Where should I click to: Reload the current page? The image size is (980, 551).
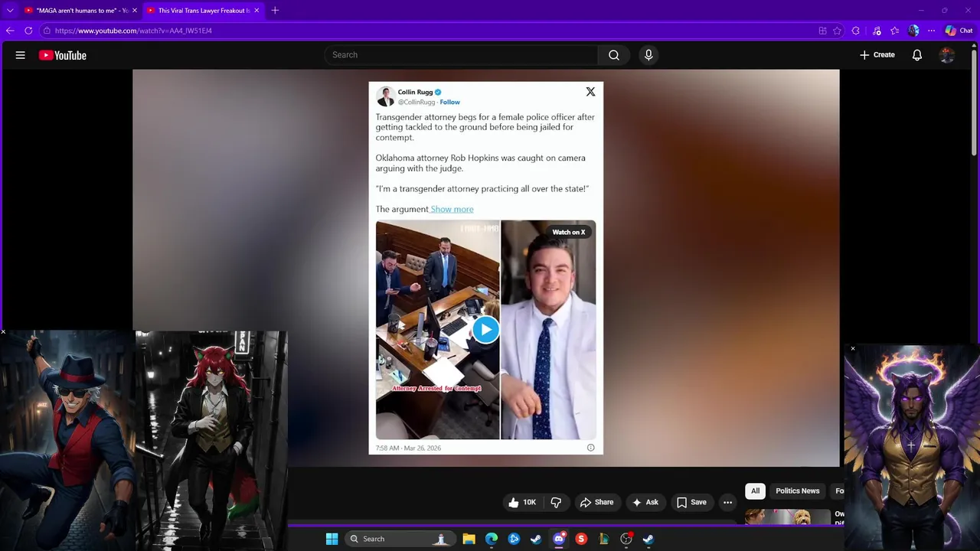pos(28,31)
